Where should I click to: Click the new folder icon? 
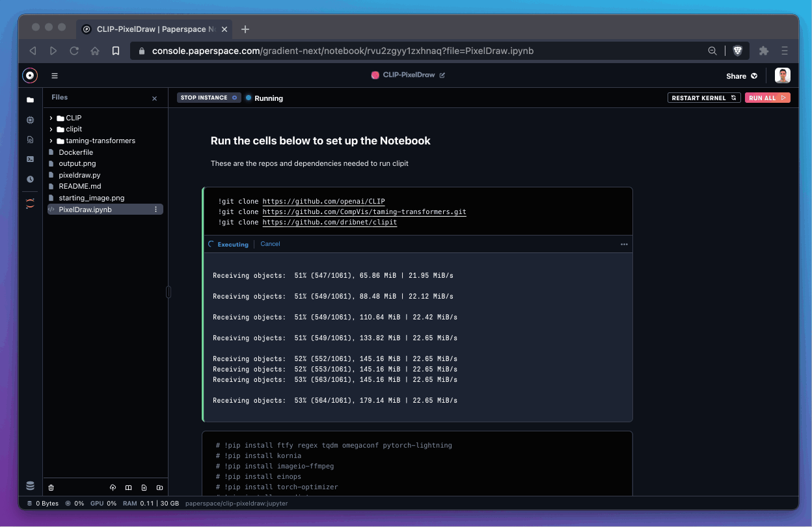159,487
